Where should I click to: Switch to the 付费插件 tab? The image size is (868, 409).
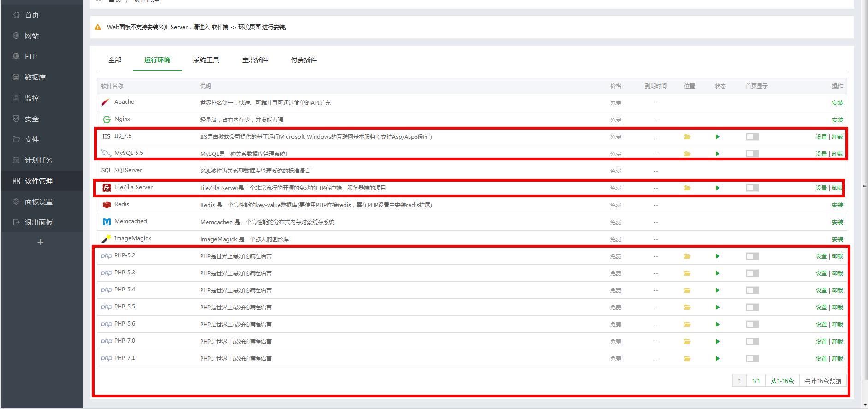point(304,60)
